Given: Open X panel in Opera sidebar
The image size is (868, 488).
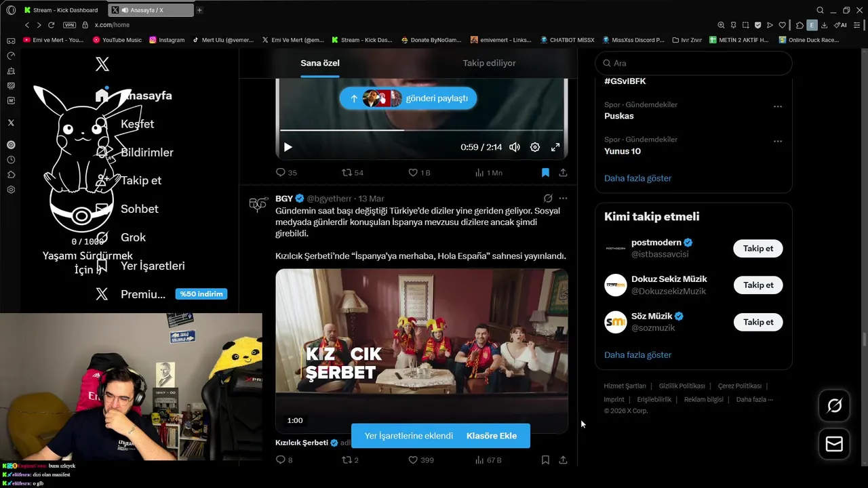Looking at the screenshot, I should (x=11, y=123).
